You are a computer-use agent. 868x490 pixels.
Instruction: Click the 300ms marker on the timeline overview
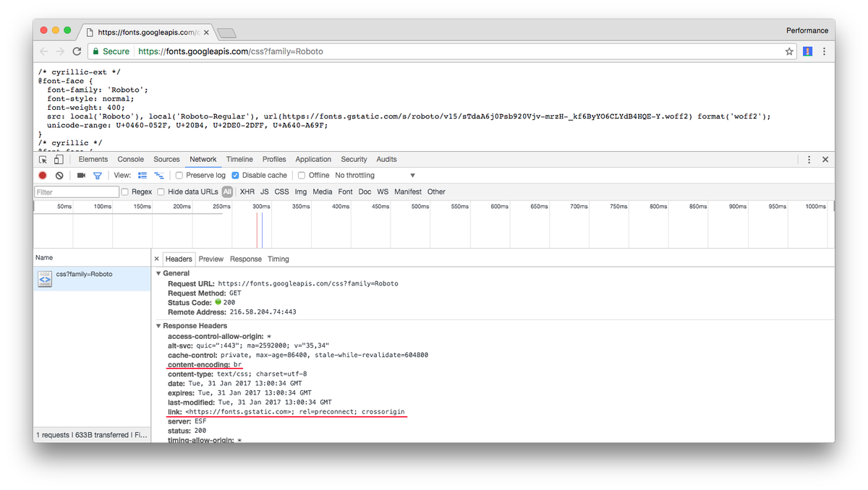(261, 207)
